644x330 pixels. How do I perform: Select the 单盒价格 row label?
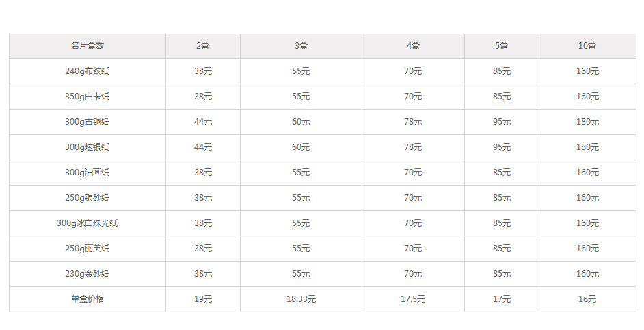[x=88, y=299]
